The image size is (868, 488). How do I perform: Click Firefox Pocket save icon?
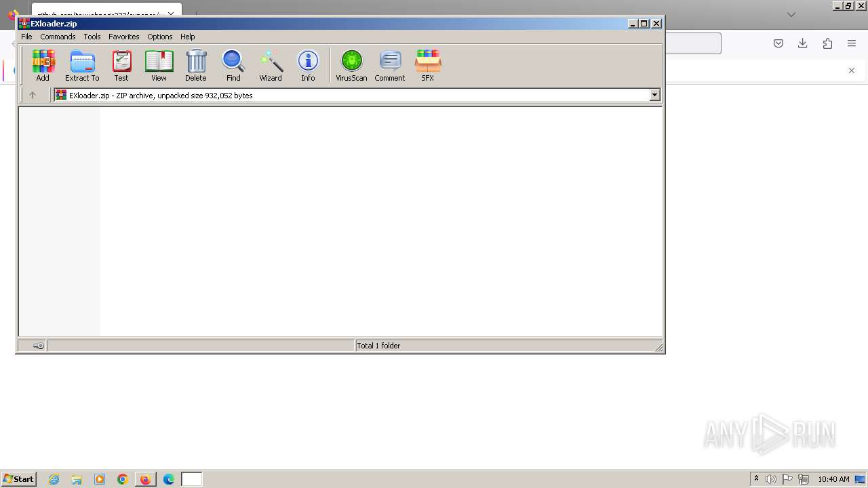pyautogui.click(x=778, y=43)
